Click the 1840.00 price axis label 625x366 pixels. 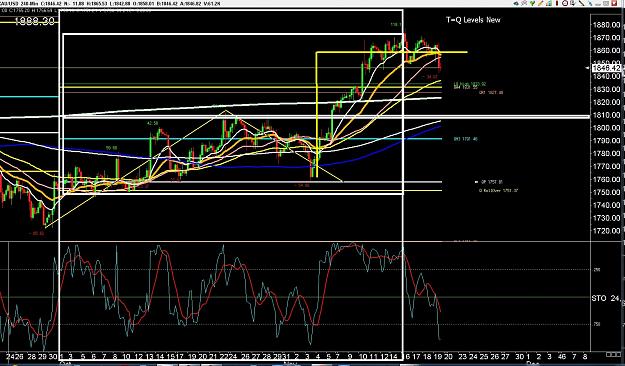tap(607, 77)
